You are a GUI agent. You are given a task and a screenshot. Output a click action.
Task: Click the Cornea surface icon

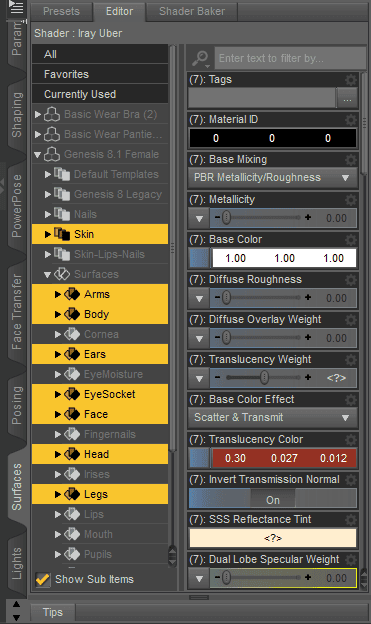(72, 334)
